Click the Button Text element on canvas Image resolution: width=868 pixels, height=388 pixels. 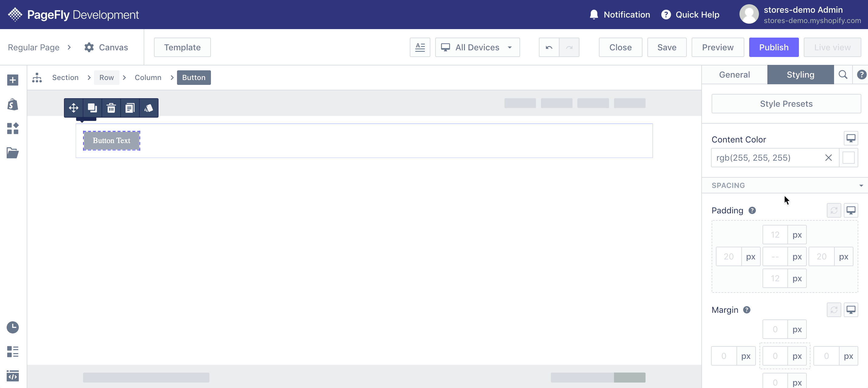pos(112,141)
